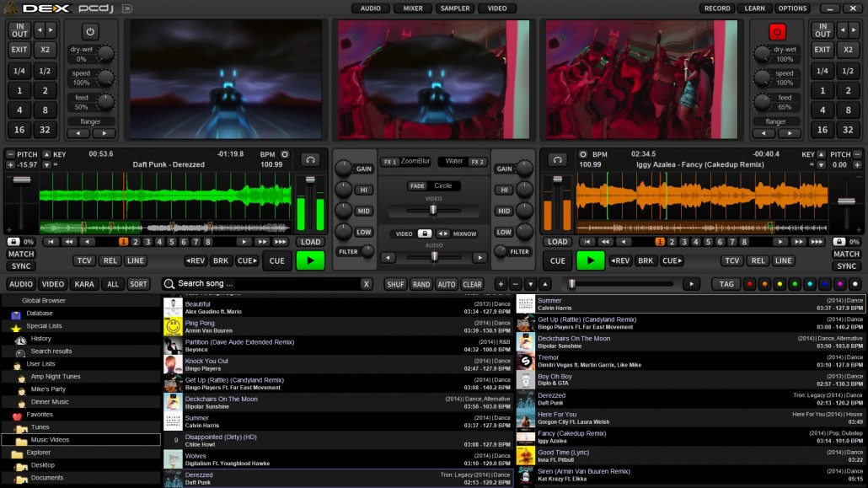Clear the search with the X button

(366, 284)
